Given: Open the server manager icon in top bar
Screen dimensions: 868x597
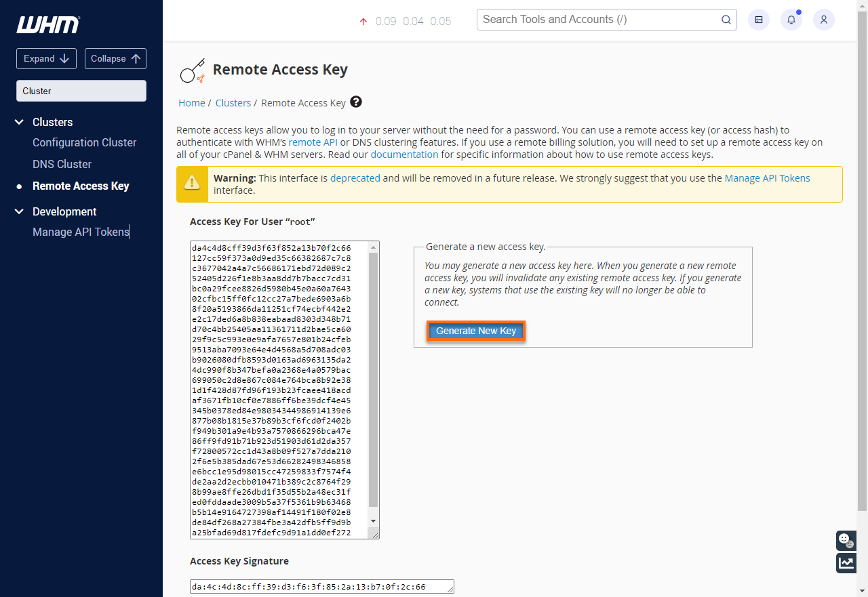Looking at the screenshot, I should tap(758, 20).
